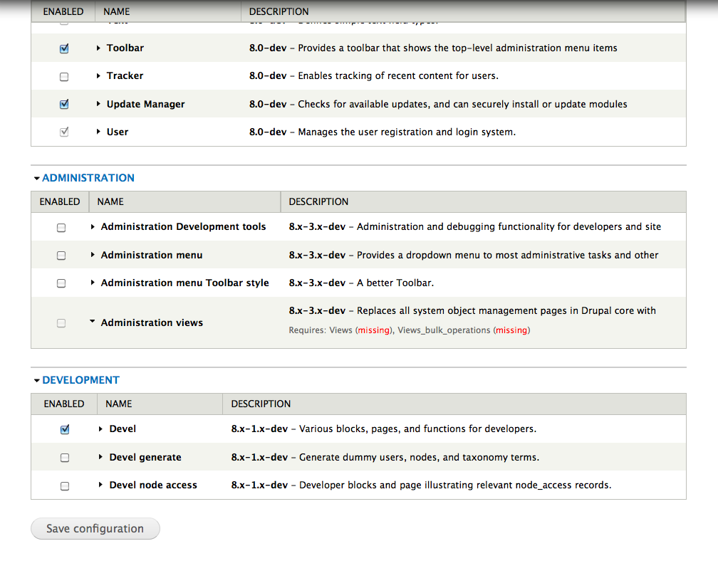Viewport: 718px width, 588px height.
Task: Click the 'A better Toolbar.' description
Action: pyautogui.click(x=395, y=283)
